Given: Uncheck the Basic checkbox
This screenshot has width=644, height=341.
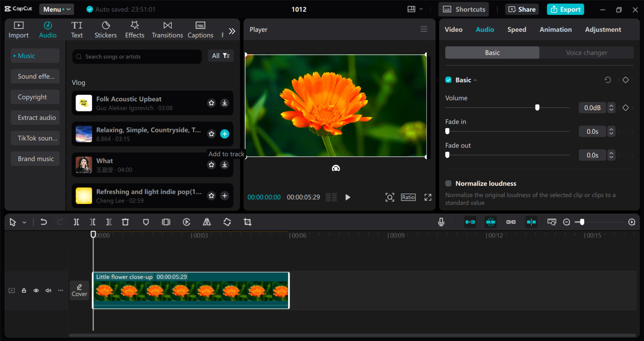Looking at the screenshot, I should click(x=448, y=80).
